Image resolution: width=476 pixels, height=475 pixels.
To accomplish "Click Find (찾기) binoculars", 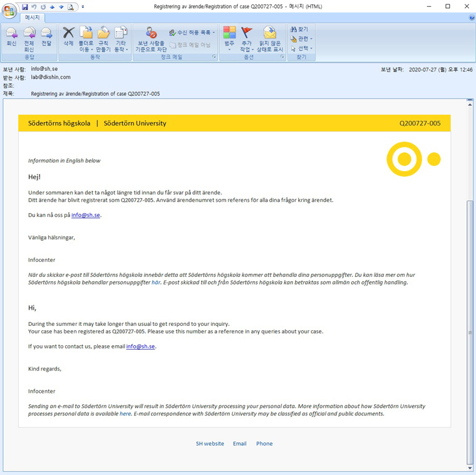I will (x=299, y=29).
